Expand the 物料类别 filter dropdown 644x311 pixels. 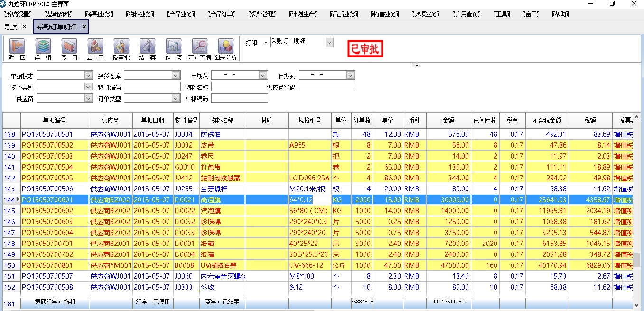[88, 86]
